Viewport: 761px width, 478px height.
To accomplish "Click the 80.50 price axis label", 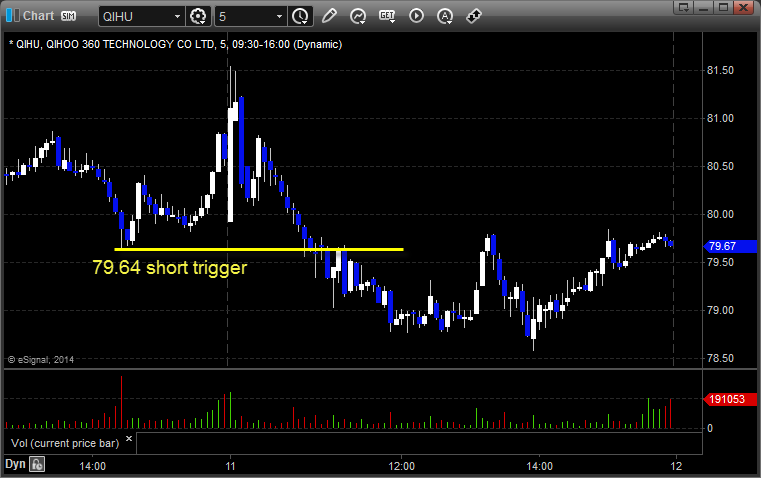I will point(720,166).
